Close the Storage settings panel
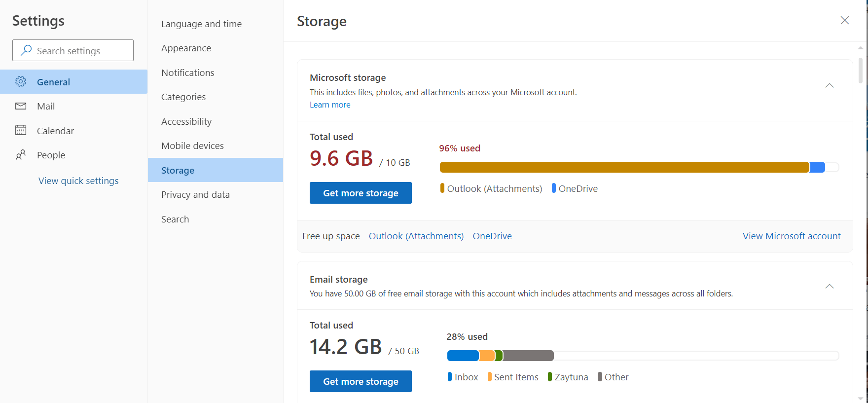 pyautogui.click(x=844, y=20)
